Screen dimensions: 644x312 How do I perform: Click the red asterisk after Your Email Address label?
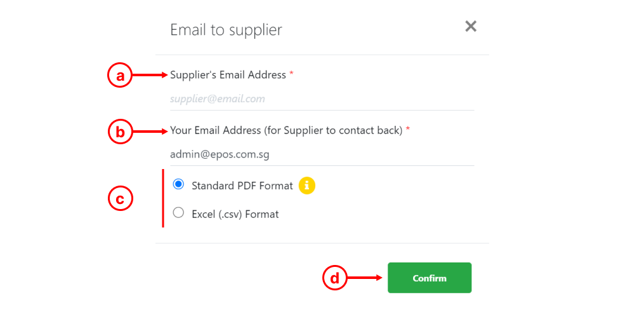408,130
